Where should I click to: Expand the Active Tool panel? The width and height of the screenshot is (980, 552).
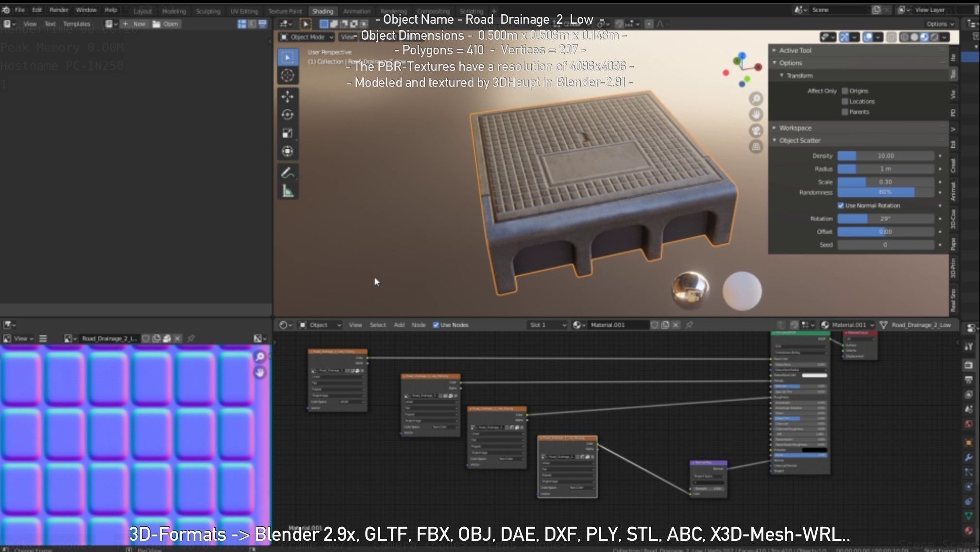tap(859, 51)
